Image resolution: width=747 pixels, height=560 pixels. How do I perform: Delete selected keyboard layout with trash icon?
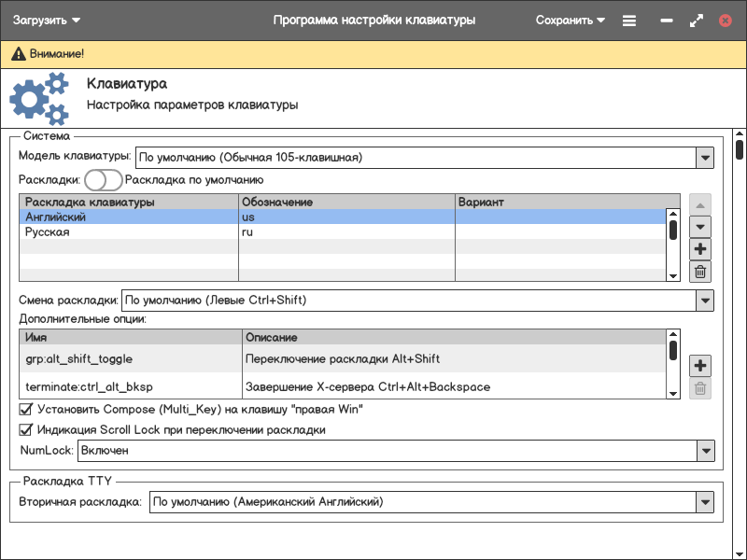(x=700, y=272)
